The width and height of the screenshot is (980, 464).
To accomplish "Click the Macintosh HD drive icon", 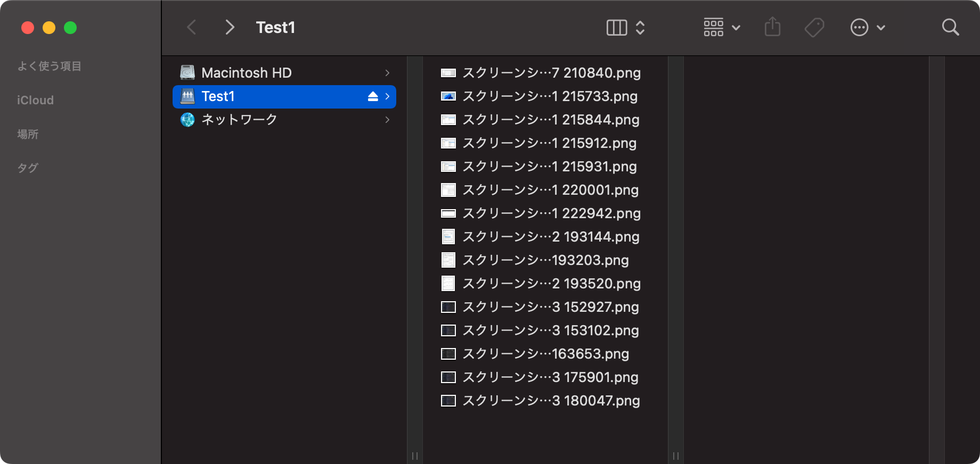I will 187,72.
